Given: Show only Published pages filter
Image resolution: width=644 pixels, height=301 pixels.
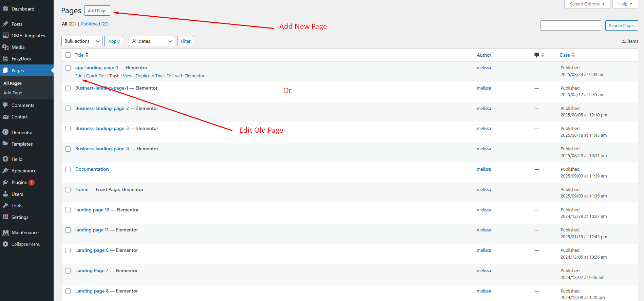Looking at the screenshot, I should pyautogui.click(x=91, y=24).
